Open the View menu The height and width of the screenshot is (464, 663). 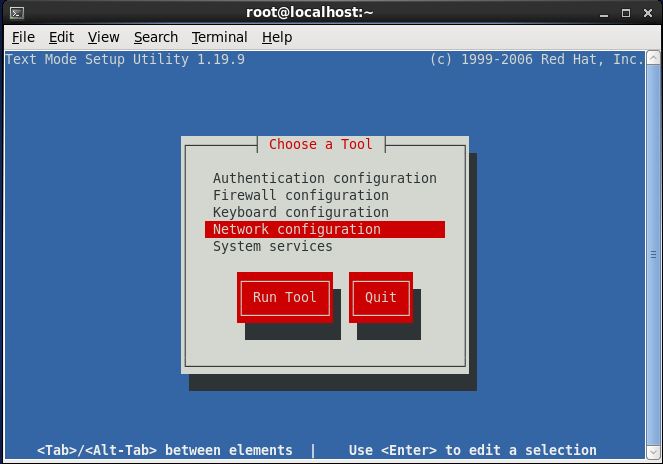point(104,37)
